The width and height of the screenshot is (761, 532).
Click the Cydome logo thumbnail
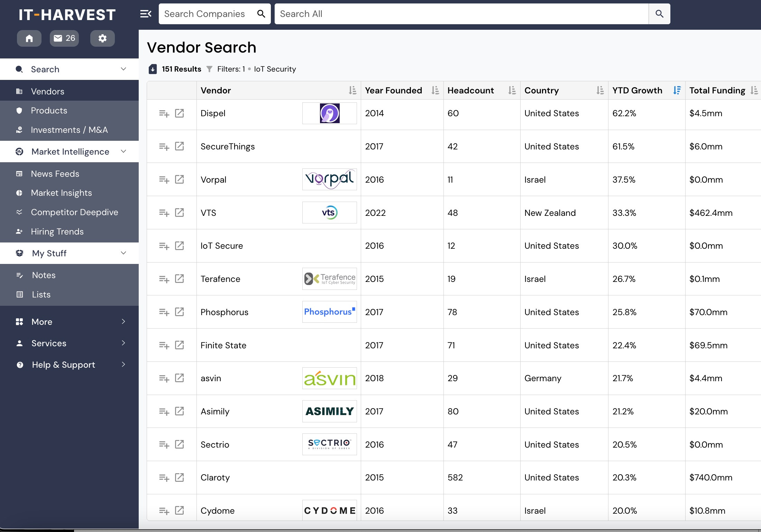pos(329,511)
